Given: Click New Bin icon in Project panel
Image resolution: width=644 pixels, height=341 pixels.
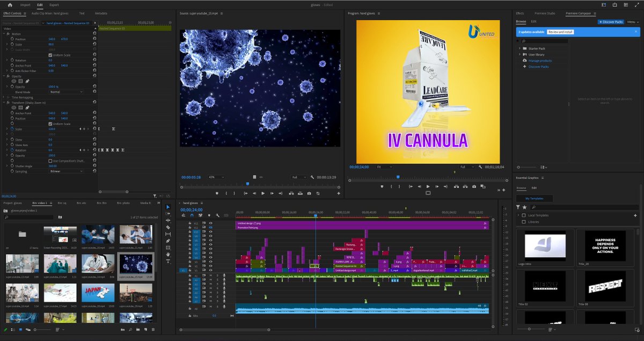Looking at the screenshot, I should [x=138, y=329].
